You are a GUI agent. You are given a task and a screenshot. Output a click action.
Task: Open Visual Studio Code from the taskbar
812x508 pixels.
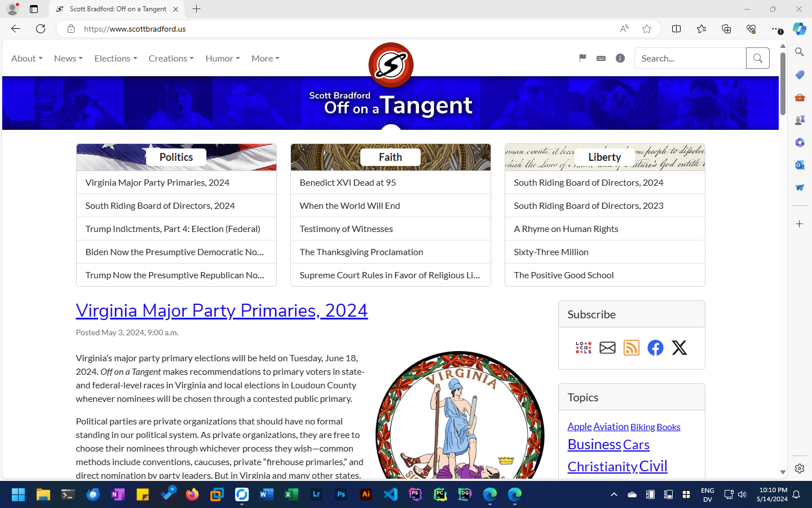point(390,494)
